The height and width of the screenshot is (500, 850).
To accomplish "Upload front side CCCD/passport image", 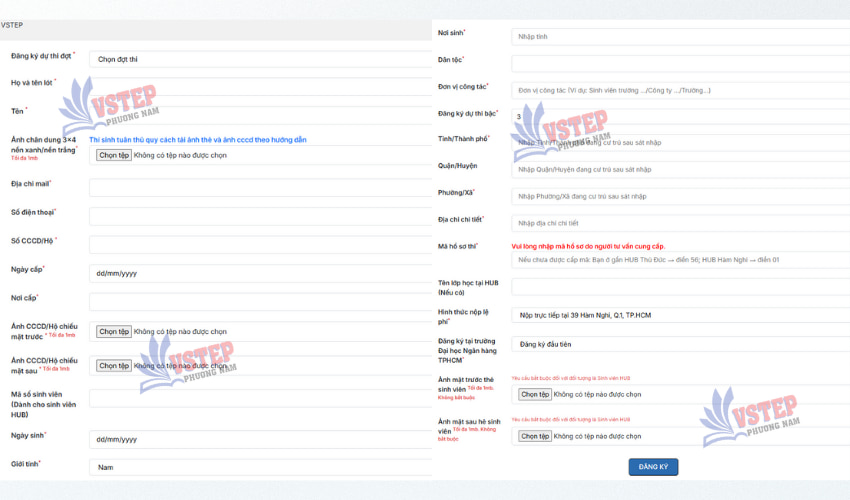I will (x=114, y=331).
